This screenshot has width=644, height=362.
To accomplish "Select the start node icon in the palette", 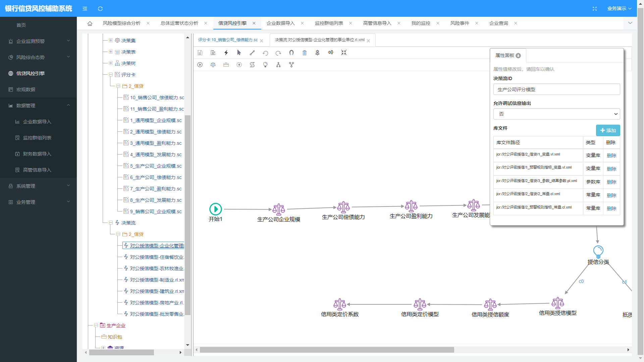I will point(200,65).
